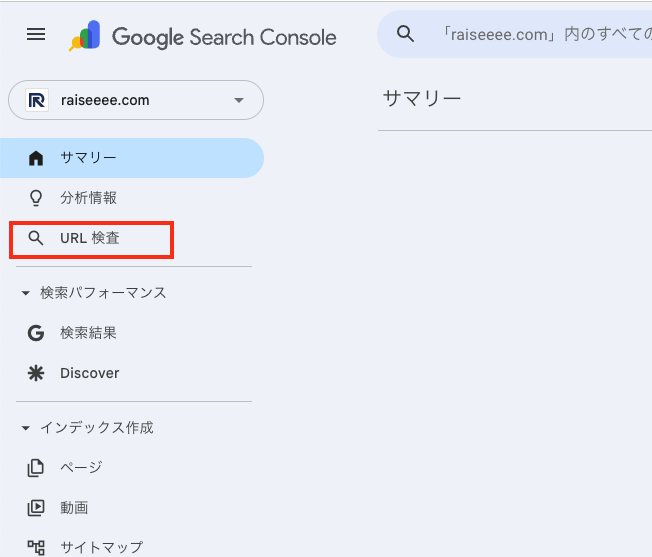Open 分析情報 from the sidebar
The image size is (652, 557).
[88, 198]
